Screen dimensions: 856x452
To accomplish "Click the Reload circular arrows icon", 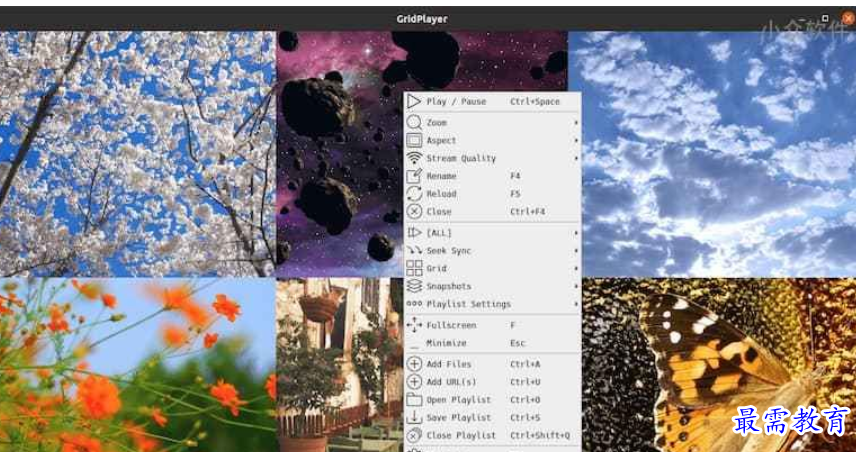I will pyautogui.click(x=414, y=194).
